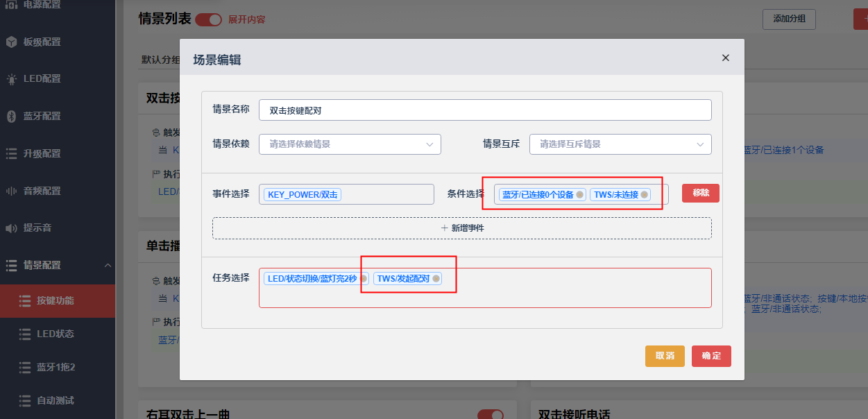The height and width of the screenshot is (419, 868).
Task: Select 按键功能 in the sidebar
Action: 58,301
